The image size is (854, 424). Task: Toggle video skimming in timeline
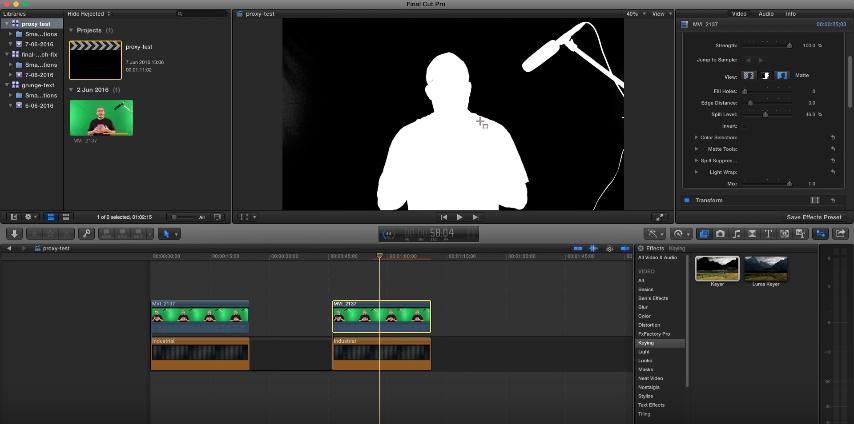pos(577,249)
